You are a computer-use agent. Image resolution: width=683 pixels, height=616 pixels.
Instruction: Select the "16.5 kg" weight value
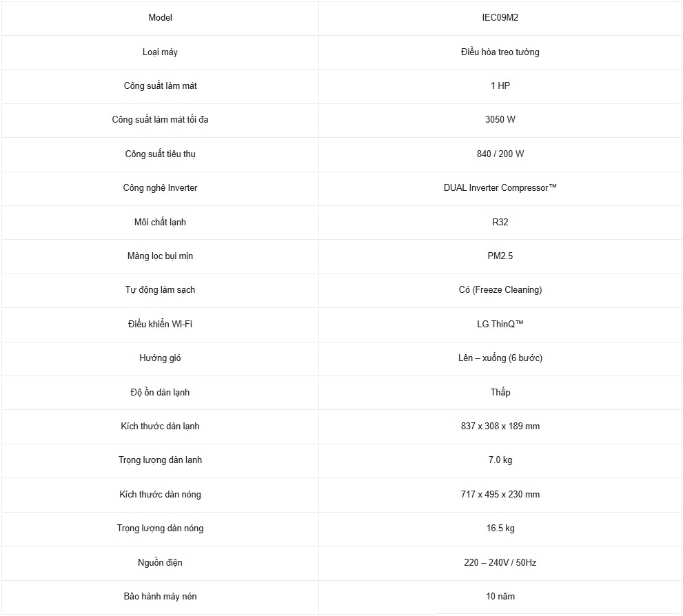click(x=500, y=528)
